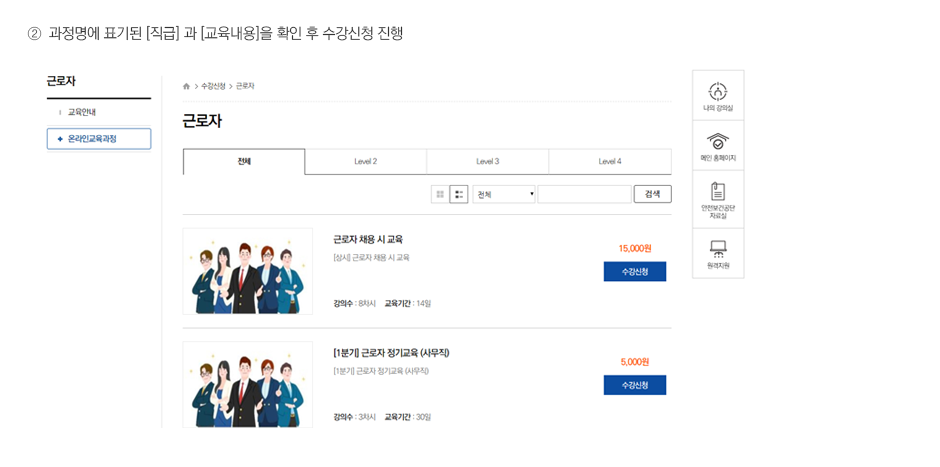Viewport: 940px width, 467px height.
Task: Click 메인 홈페이지 graduation cap icon
Action: pos(718,141)
